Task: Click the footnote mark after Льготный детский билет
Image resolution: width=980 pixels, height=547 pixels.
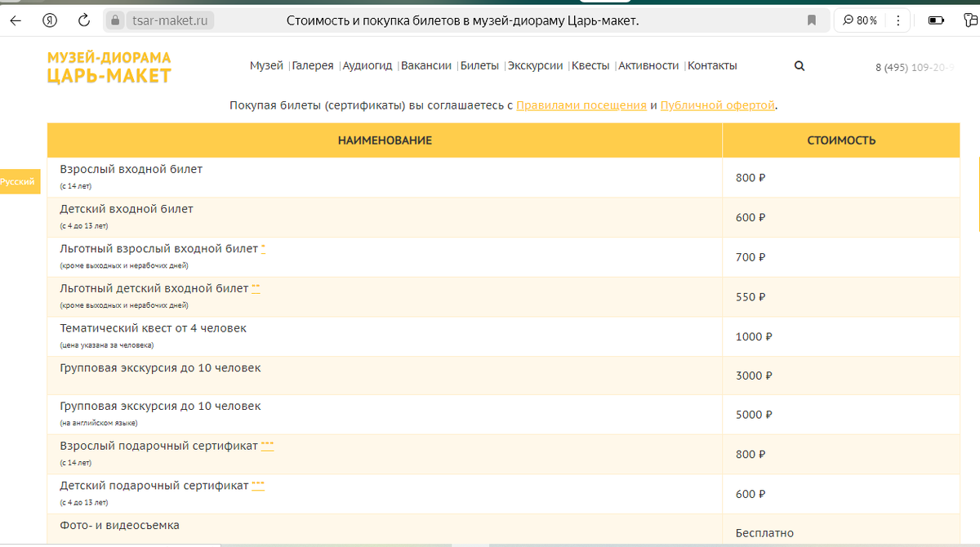Action: 256,288
